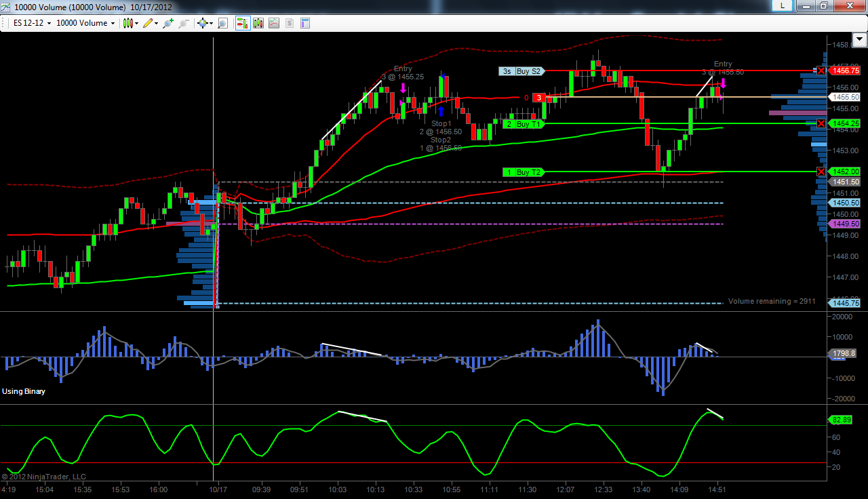Click the 10/17 date label on time axis
868x499 pixels.
coord(219,490)
